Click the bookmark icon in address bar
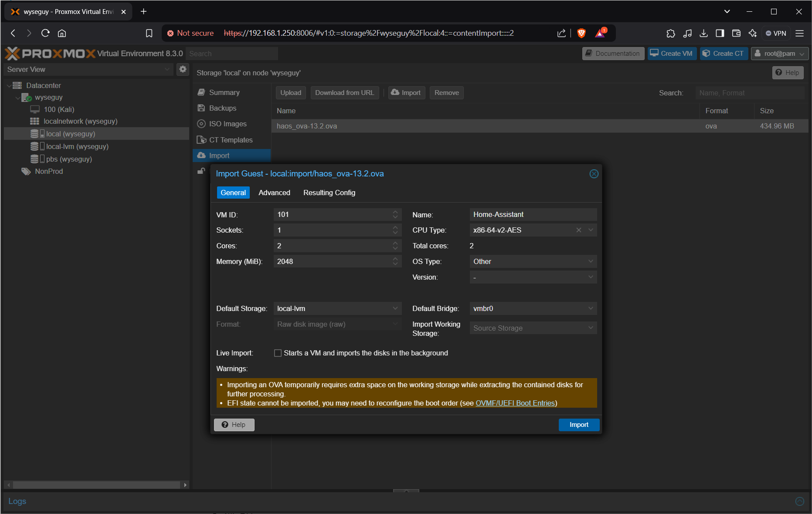Image resolution: width=812 pixels, height=514 pixels. click(x=149, y=33)
